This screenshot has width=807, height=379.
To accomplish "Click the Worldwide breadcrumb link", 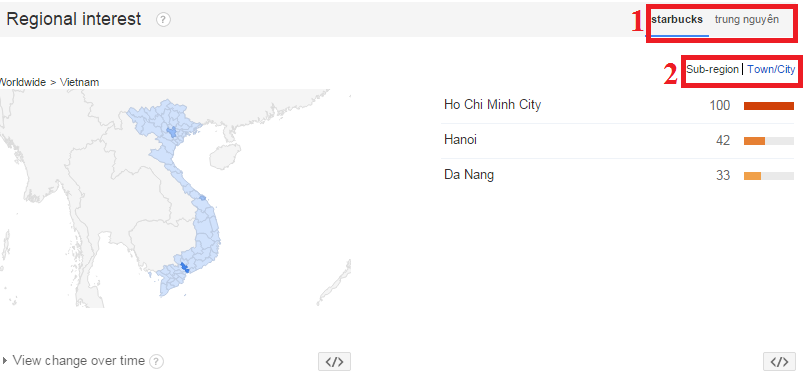I will tap(22, 82).
